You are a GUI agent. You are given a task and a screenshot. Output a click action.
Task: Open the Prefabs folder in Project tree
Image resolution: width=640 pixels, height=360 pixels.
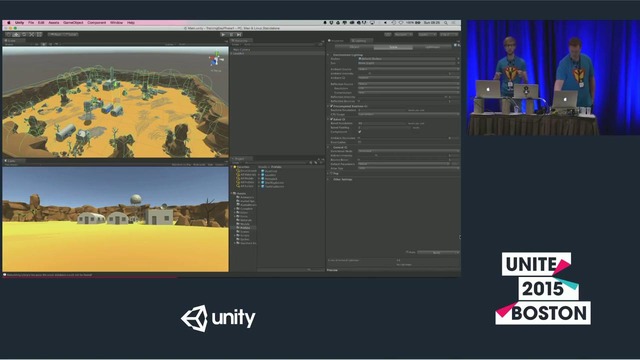point(245,228)
